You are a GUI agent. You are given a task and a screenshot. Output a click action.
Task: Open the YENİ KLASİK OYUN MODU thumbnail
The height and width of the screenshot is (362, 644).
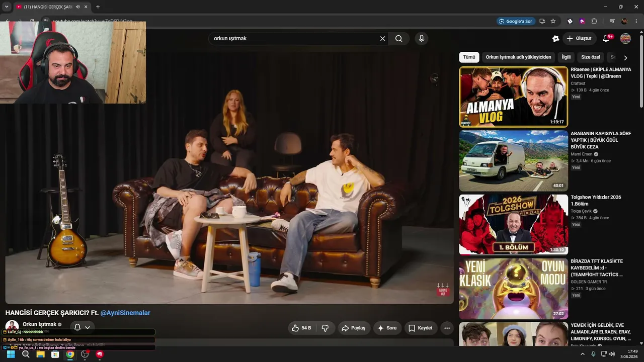[514, 289]
